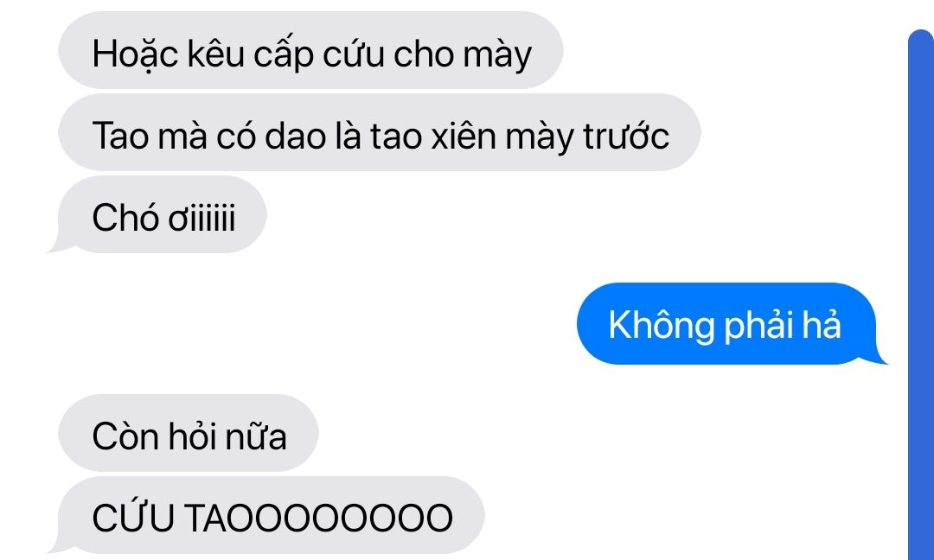Select the "Hoặc kêu cấp cứu cho mày" message bubble
This screenshot has height=560, width=934.
pyautogui.click(x=310, y=50)
